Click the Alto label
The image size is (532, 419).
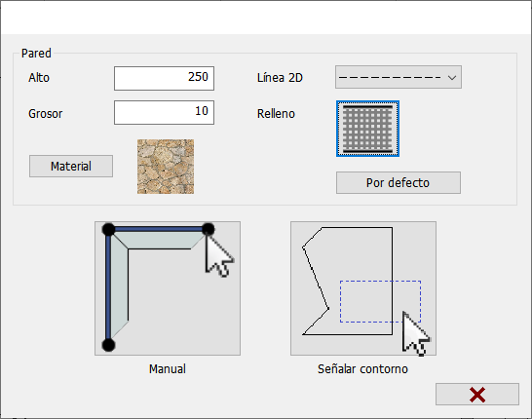coord(39,78)
